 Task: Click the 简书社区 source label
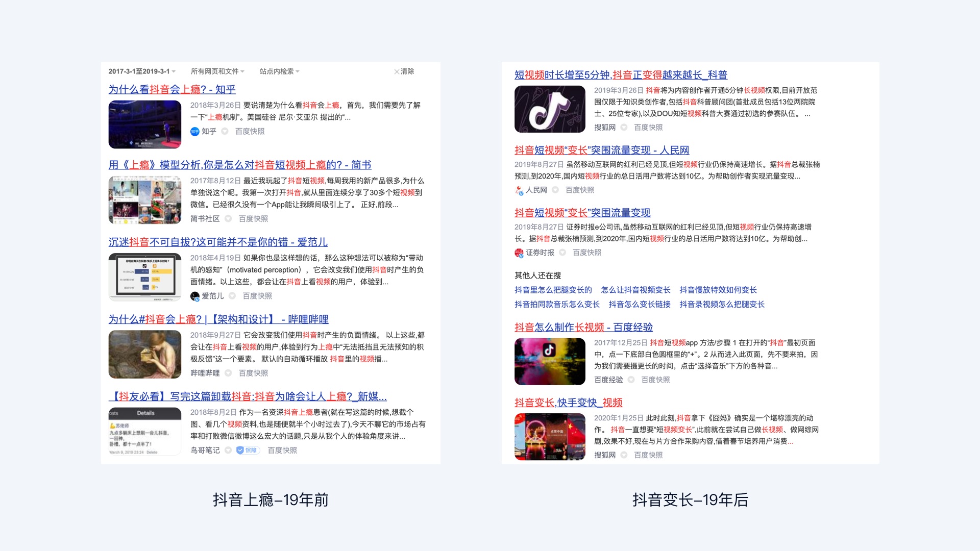(205, 219)
